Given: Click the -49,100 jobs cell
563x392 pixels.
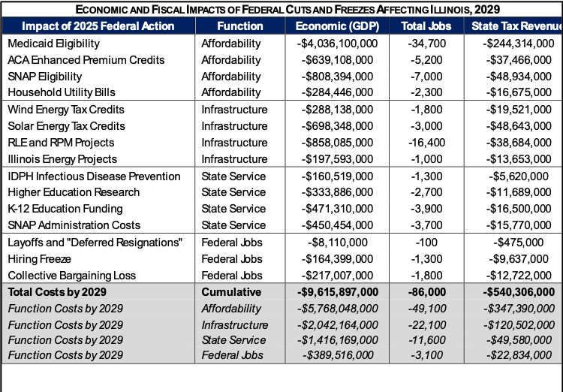Looking at the screenshot, I should click(x=426, y=309).
